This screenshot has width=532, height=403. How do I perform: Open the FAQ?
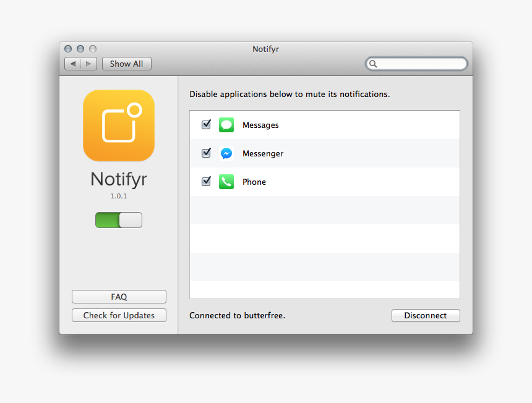[118, 296]
